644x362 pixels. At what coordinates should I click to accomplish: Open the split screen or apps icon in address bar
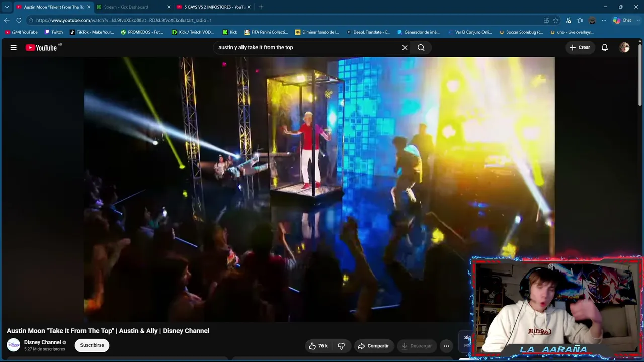pyautogui.click(x=546, y=20)
